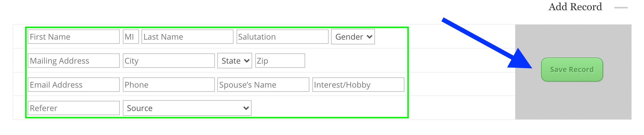Click the Gender dropdown chevron arrow
The height and width of the screenshot is (135, 644).
pos(370,37)
